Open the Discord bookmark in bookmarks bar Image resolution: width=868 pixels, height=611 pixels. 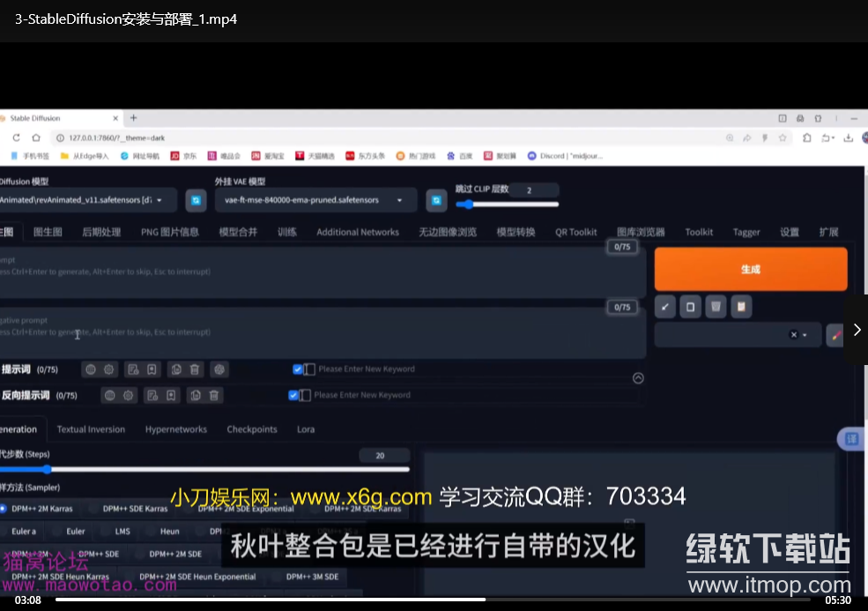(565, 156)
